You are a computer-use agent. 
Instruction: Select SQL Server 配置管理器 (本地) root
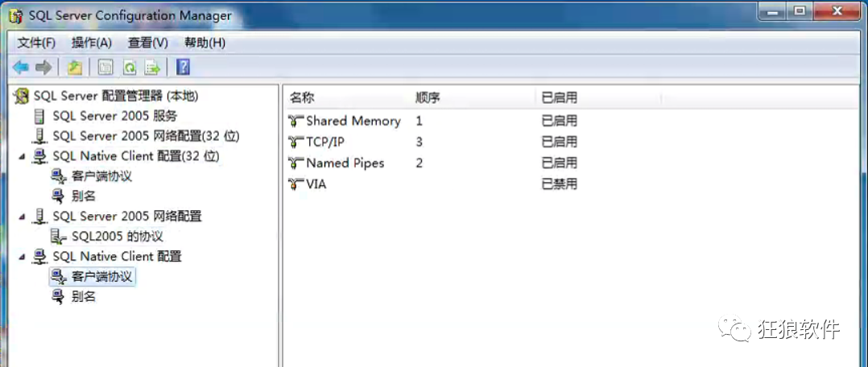tap(116, 97)
